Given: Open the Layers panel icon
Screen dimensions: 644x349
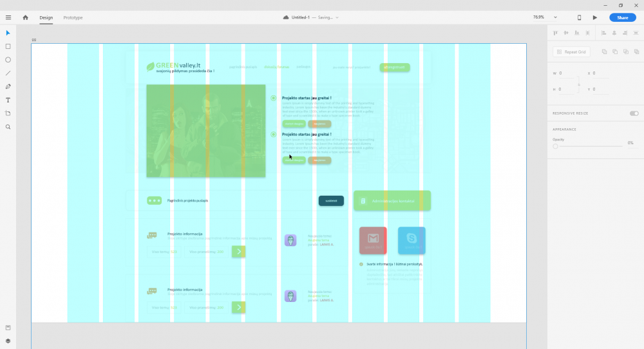Looking at the screenshot, I should coord(8,341).
